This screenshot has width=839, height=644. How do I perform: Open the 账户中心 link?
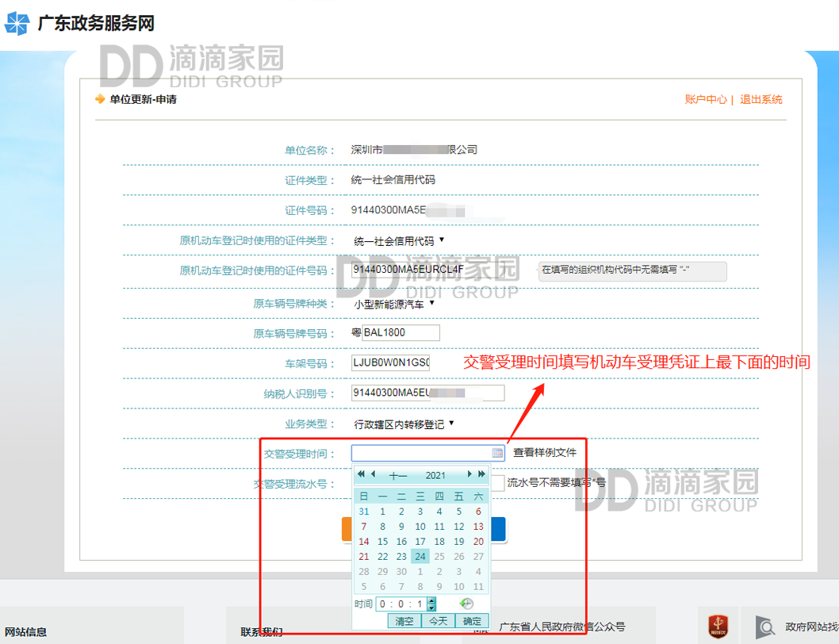(x=706, y=100)
